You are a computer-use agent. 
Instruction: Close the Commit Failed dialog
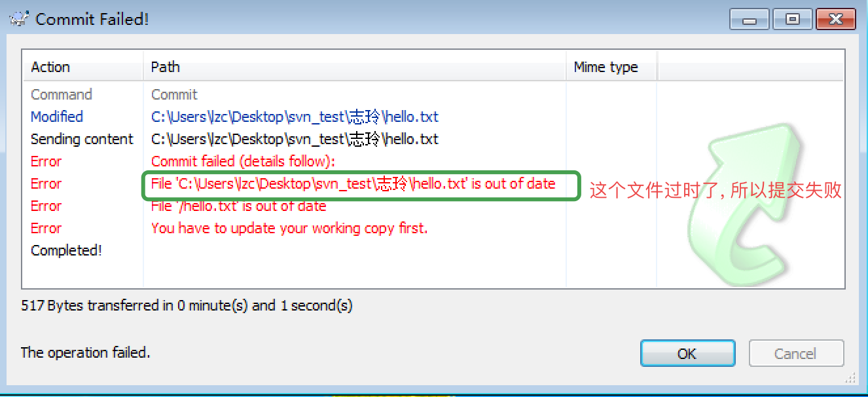point(835,19)
